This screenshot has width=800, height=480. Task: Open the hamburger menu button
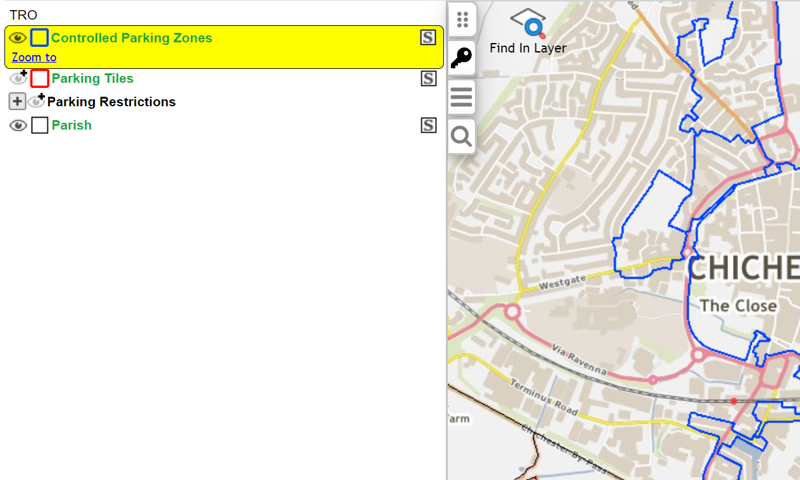[461, 97]
